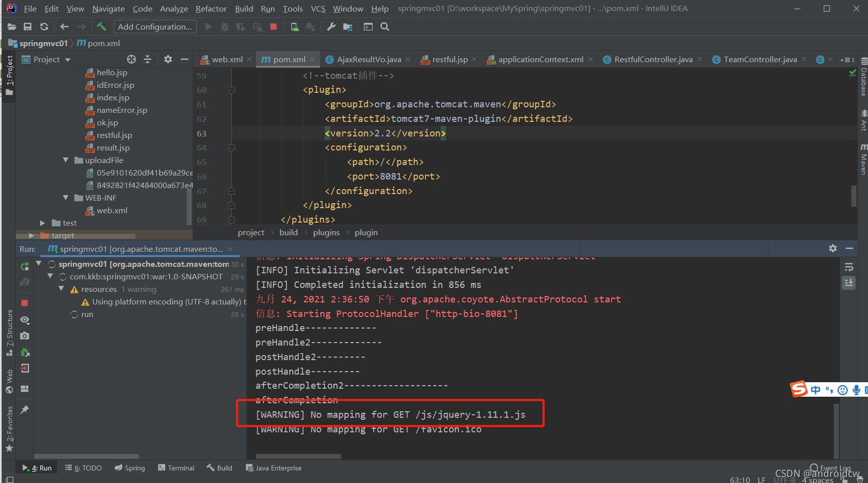The width and height of the screenshot is (868, 483).
Task: Open Project Structure folder icon
Action: [348, 27]
